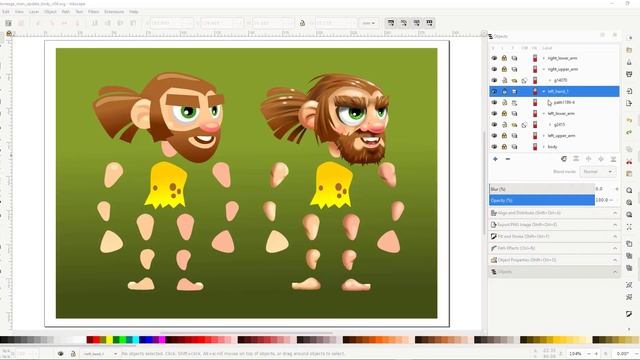Collapse the Objects panel tab at bottom
640x360 pixels.
554,272
